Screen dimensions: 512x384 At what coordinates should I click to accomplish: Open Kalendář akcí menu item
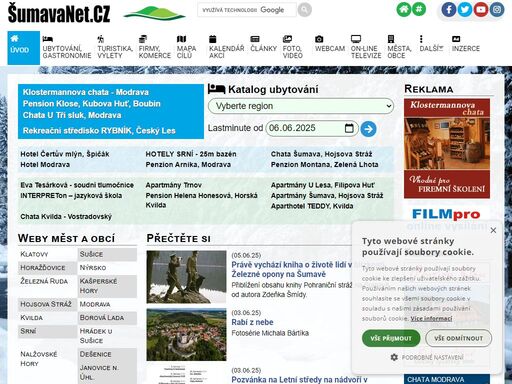click(226, 48)
